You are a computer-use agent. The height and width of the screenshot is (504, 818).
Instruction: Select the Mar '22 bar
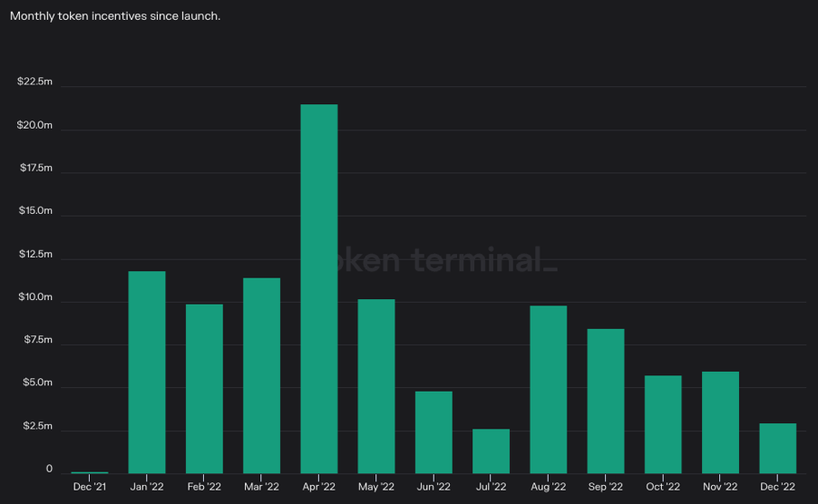point(261,375)
